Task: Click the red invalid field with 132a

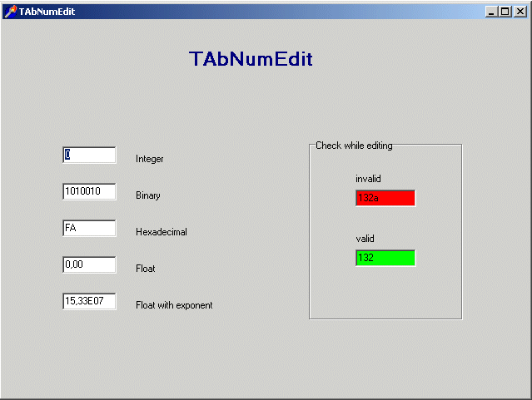Action: [x=385, y=198]
